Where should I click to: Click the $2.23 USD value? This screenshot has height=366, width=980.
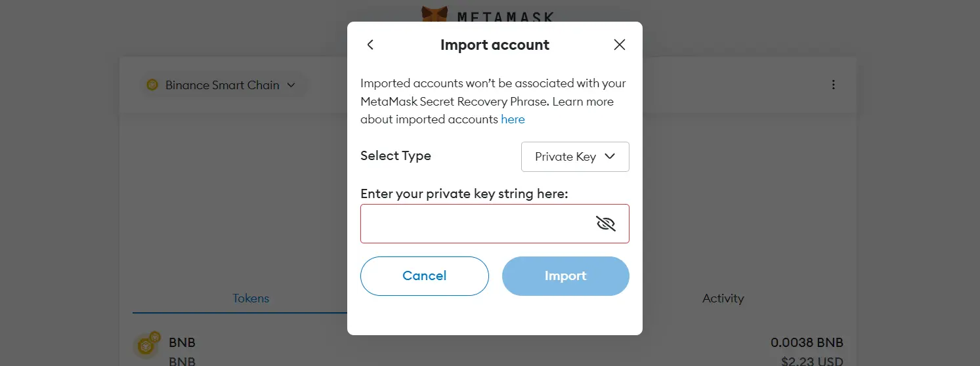pos(811,359)
